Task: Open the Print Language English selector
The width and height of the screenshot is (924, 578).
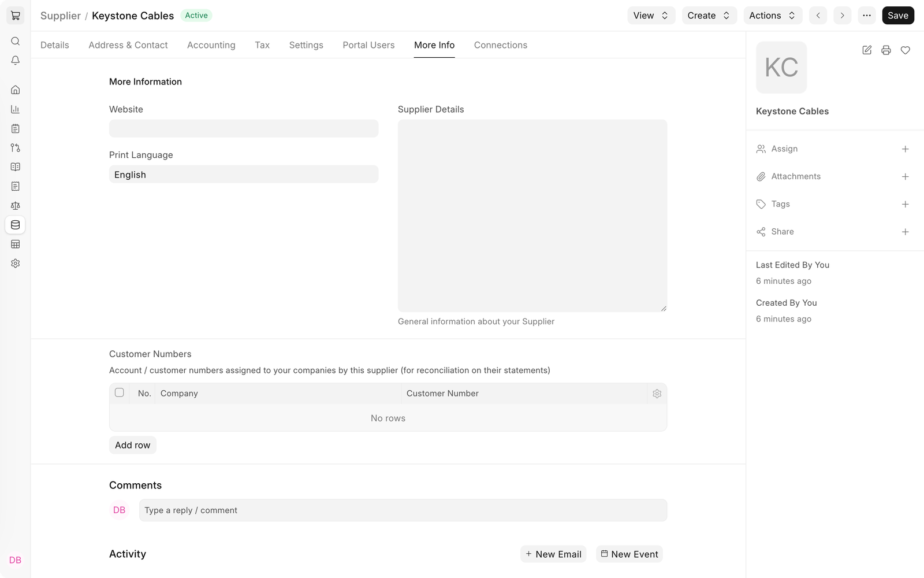Action: point(244,175)
